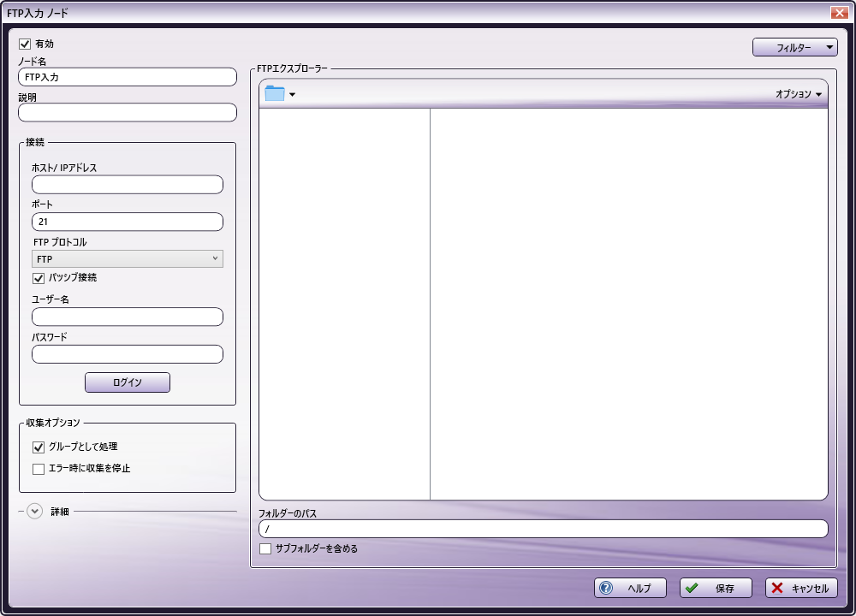Click the フォルダーのパス text field
856x616 pixels.
point(543,529)
